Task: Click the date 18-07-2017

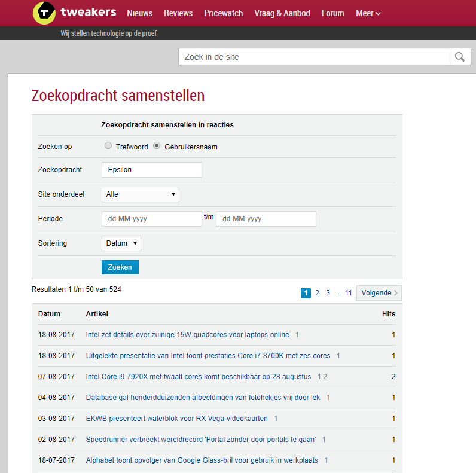Action: pyautogui.click(x=56, y=460)
